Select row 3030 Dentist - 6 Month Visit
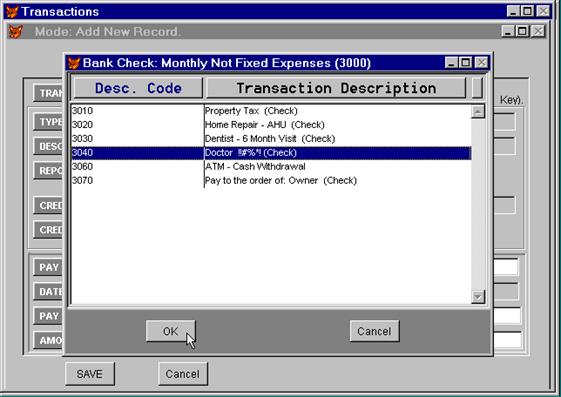Image resolution: width=561 pixels, height=397 pixels. [x=271, y=139]
